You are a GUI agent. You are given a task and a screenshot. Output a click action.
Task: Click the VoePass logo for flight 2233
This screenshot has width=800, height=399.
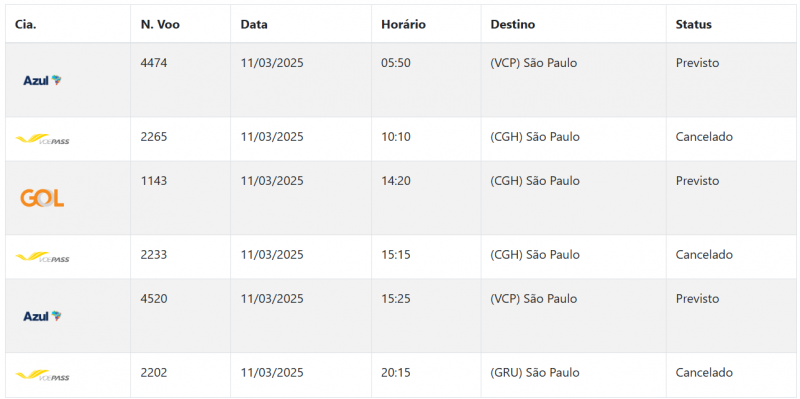coord(42,257)
